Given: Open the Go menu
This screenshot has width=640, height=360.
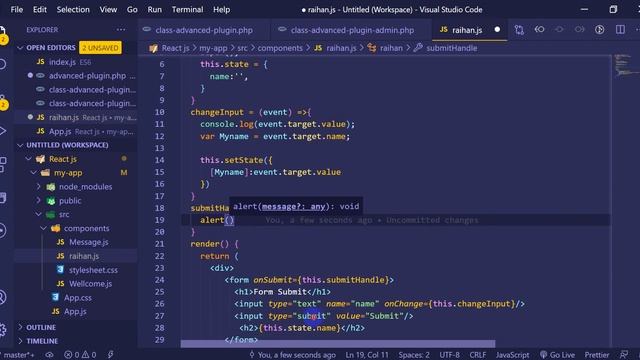Looking at the screenshot, I should point(132,9).
